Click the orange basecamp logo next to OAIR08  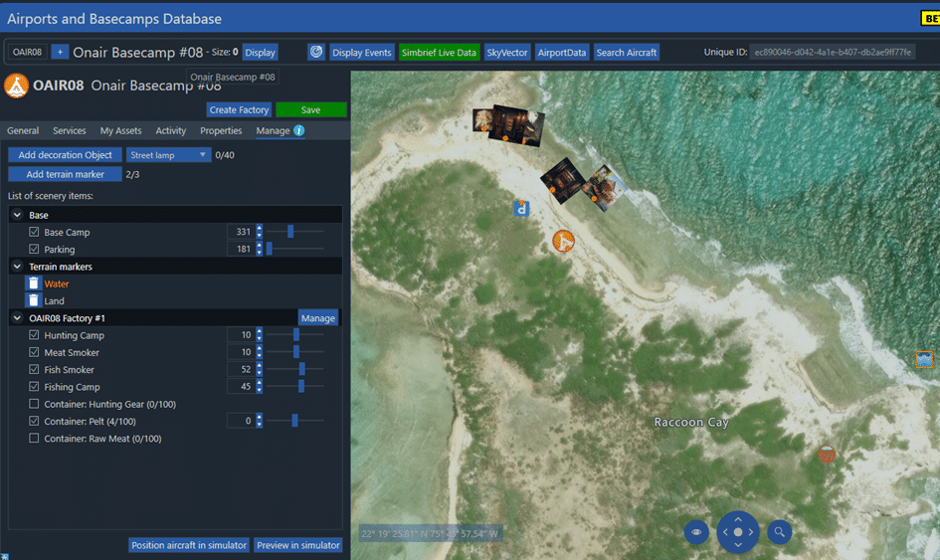click(x=16, y=86)
